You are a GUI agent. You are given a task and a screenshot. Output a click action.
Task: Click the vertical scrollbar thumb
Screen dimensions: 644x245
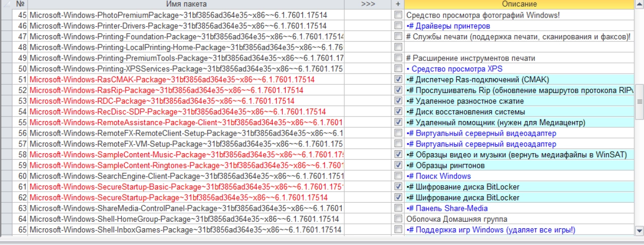pos(639,101)
